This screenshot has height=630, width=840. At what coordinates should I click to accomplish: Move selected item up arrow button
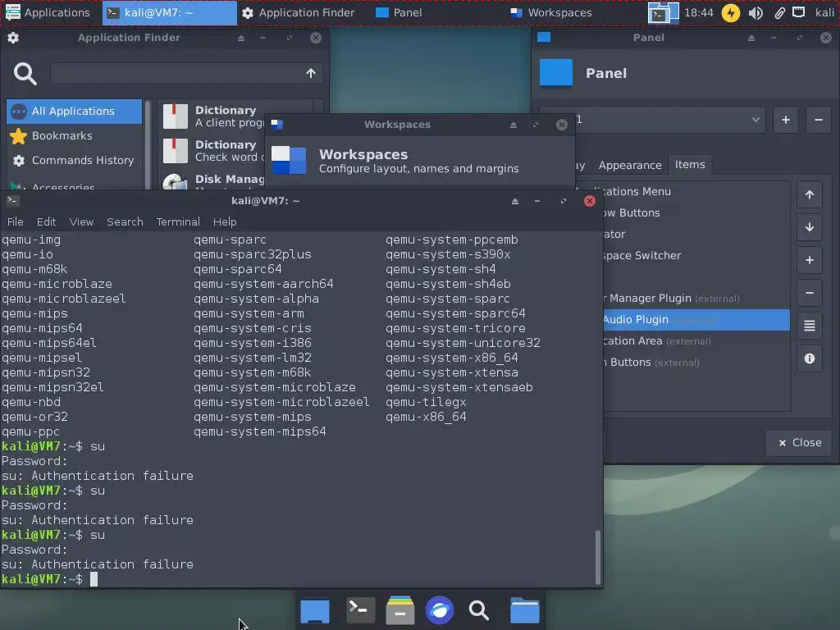810,194
